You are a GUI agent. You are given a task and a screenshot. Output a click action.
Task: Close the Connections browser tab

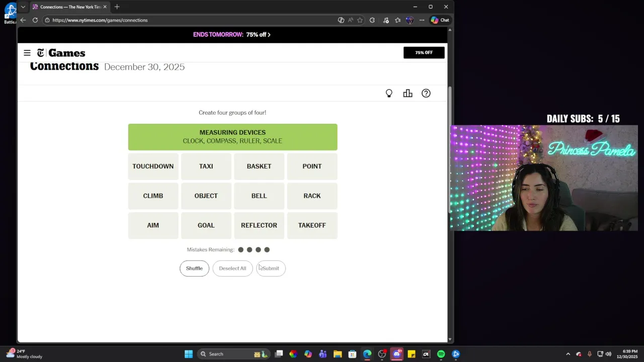click(x=105, y=7)
